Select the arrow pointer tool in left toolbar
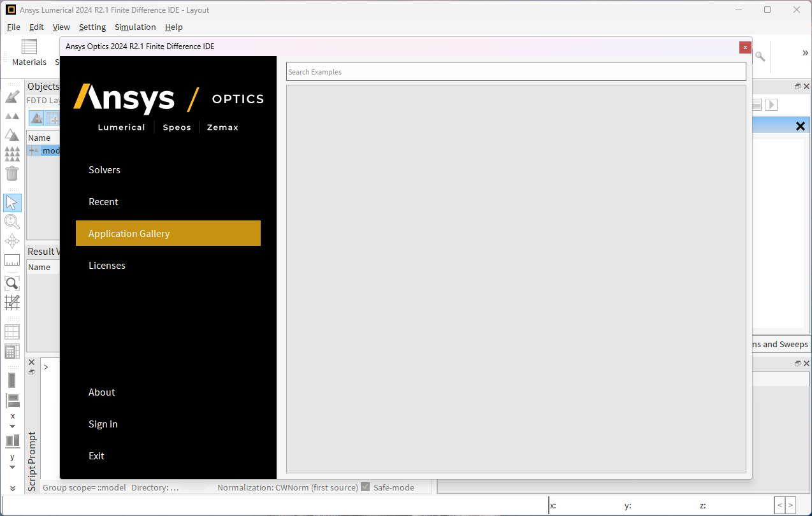Image resolution: width=812 pixels, height=516 pixels. point(12,203)
